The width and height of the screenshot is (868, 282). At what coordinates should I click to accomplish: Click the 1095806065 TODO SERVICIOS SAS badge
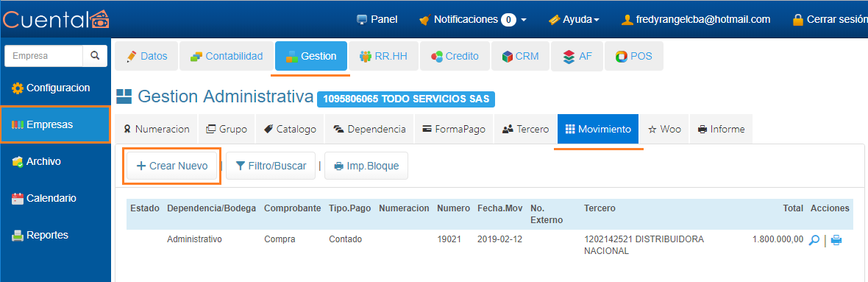click(x=406, y=99)
